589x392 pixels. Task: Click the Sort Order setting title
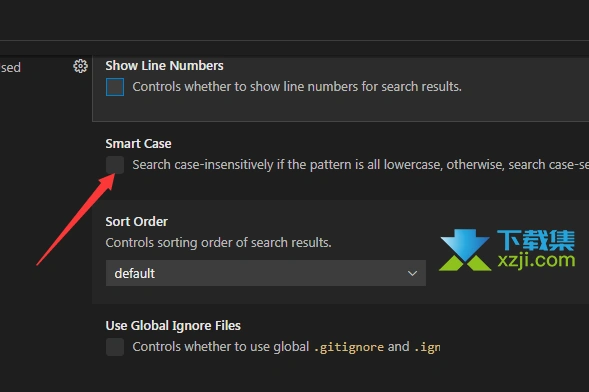pyautogui.click(x=136, y=222)
